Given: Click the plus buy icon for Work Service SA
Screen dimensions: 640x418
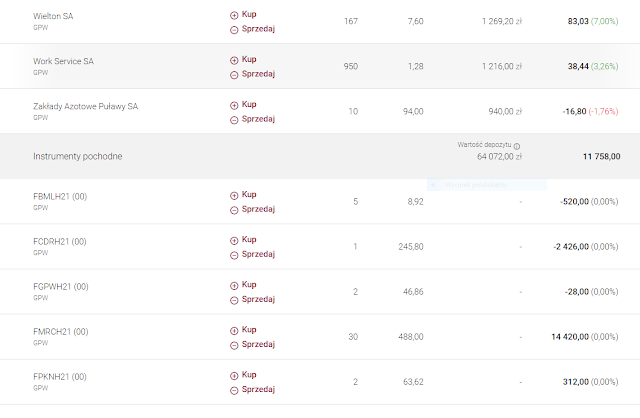Looking at the screenshot, I should 234,60.
